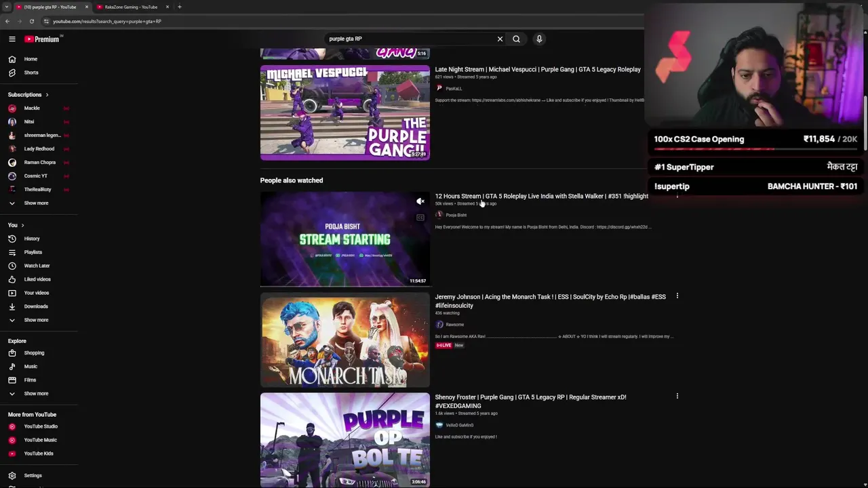Open a new browser tab
The width and height of the screenshot is (868, 488).
point(179,7)
